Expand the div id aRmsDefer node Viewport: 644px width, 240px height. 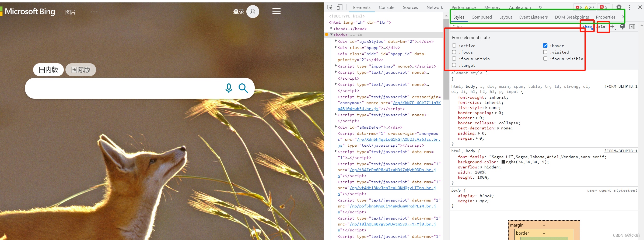tap(336, 127)
